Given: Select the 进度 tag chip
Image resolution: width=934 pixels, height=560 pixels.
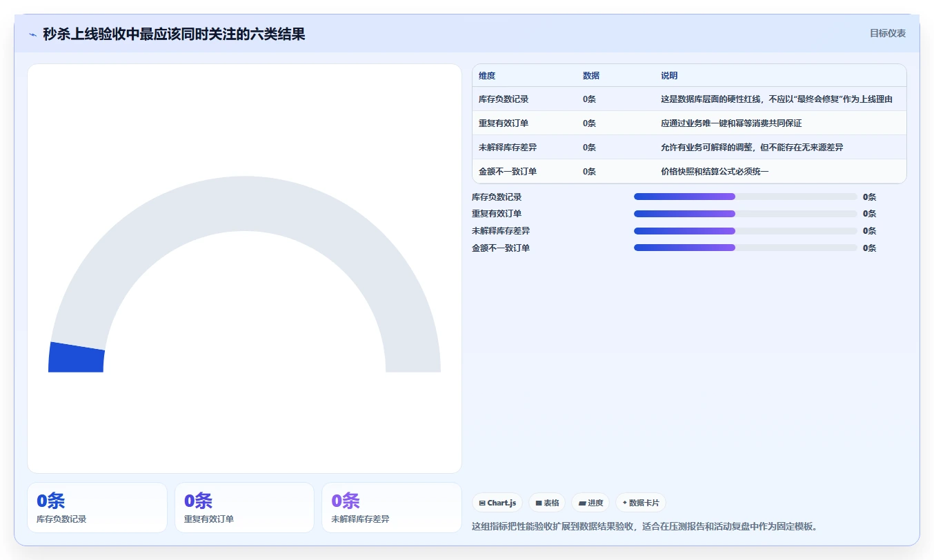Looking at the screenshot, I should tap(590, 503).
